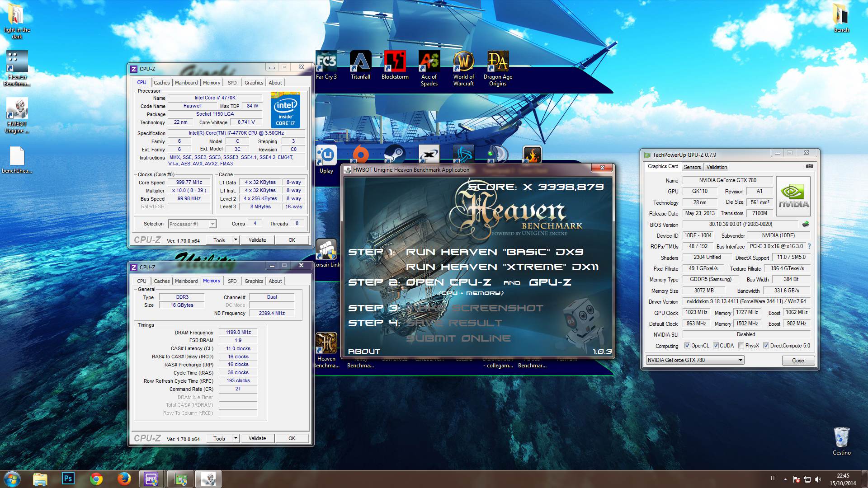Click the taskbar clock showing 22:45
The width and height of the screenshot is (868, 488).
(x=843, y=479)
